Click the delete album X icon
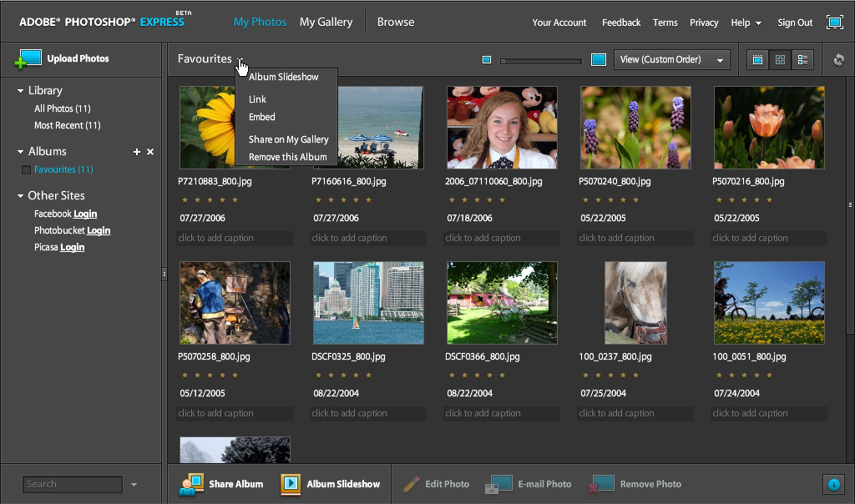The image size is (855, 504). pyautogui.click(x=150, y=152)
